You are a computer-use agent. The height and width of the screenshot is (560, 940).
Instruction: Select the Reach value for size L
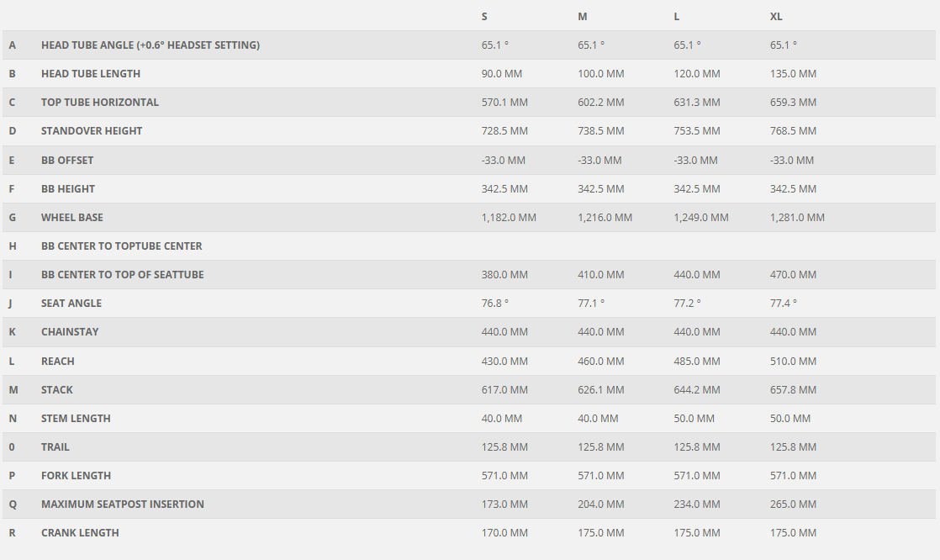[x=696, y=362]
